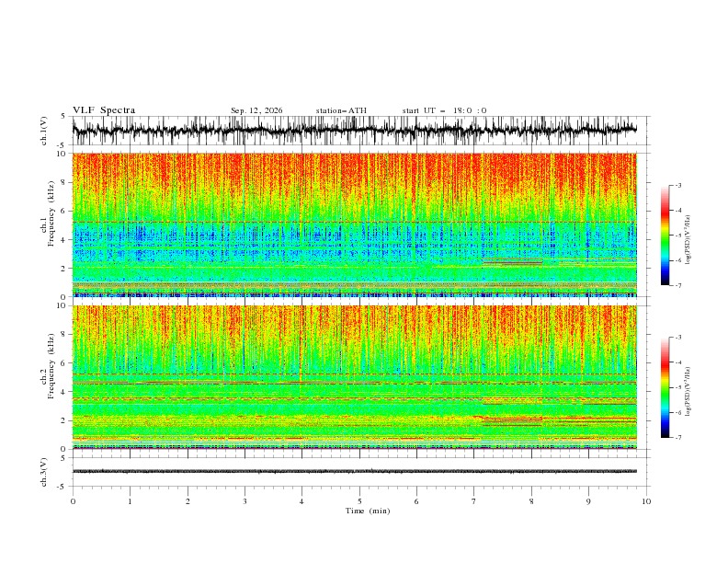Image resolution: width=728 pixels, height=563 pixels.
Task: Click the Time (min) axis label
Action: 368,511
